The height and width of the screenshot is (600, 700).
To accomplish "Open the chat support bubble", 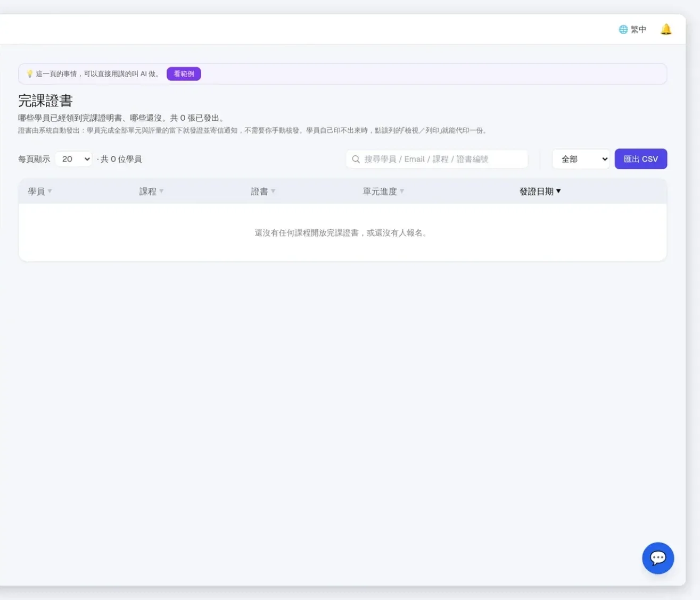I will 658,558.
